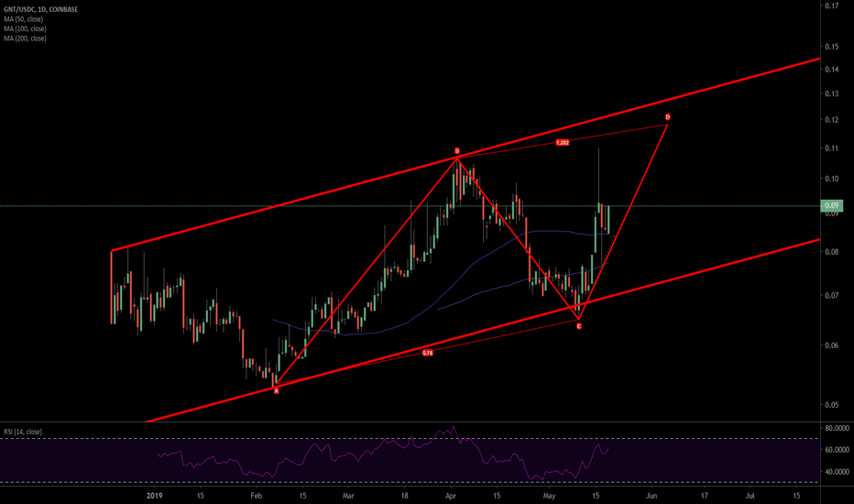Click the 60.0000 RSI scale label
This screenshot has height=504, width=854.
pyautogui.click(x=838, y=450)
